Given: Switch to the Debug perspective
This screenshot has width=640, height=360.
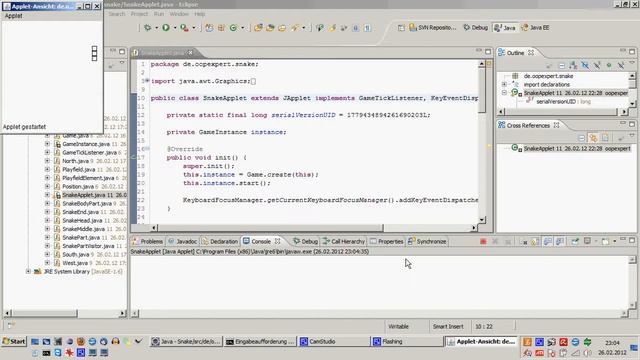Looking at the screenshot, I should [x=476, y=28].
